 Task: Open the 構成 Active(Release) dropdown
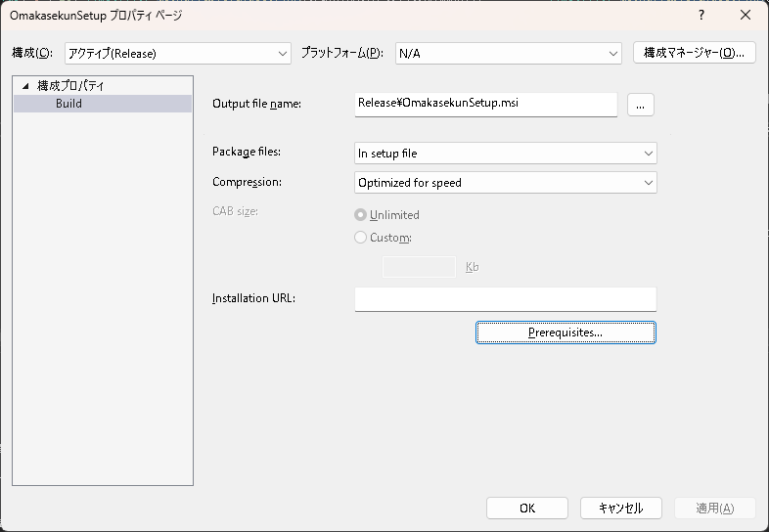click(178, 53)
